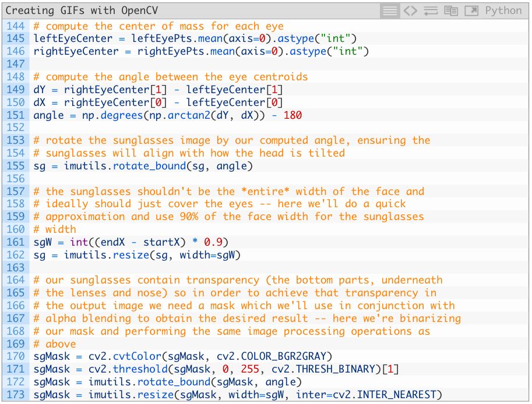Click comment 'ideally should just cover the eyes'
This screenshot has height=404, width=532.
pyautogui.click(x=220, y=204)
